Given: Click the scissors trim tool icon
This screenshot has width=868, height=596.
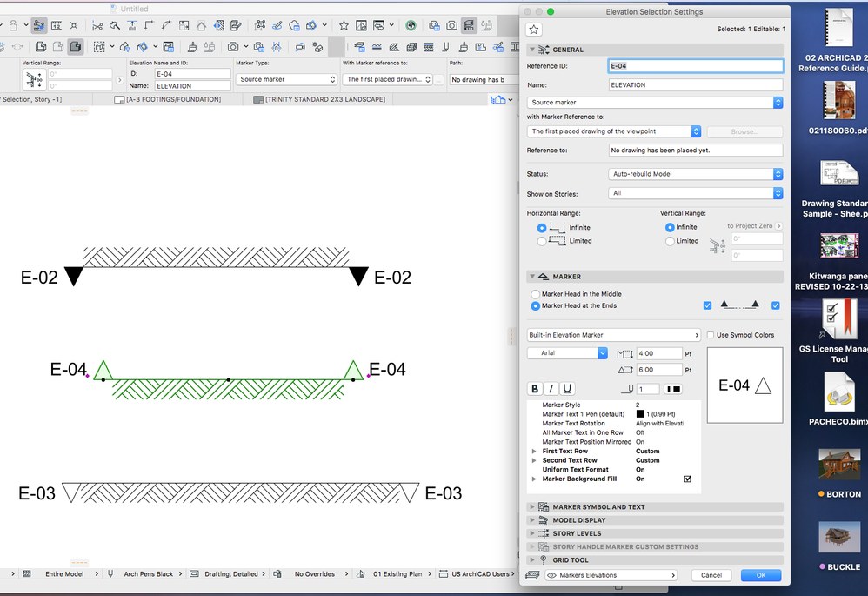Looking at the screenshot, I should pyautogui.click(x=97, y=25).
